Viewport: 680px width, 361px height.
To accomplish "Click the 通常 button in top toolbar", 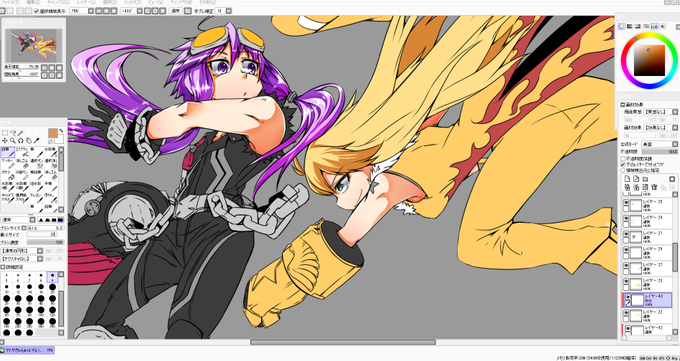I will pyautogui.click(x=175, y=11).
